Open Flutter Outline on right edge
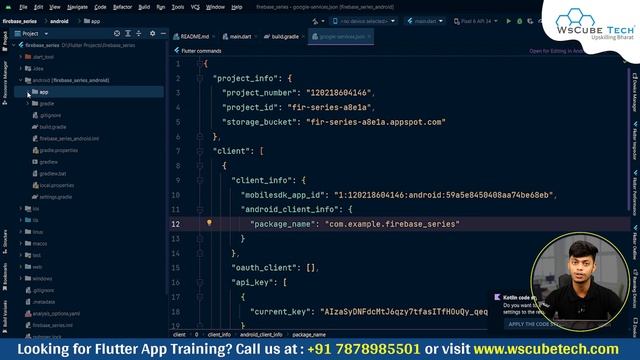 [635, 242]
